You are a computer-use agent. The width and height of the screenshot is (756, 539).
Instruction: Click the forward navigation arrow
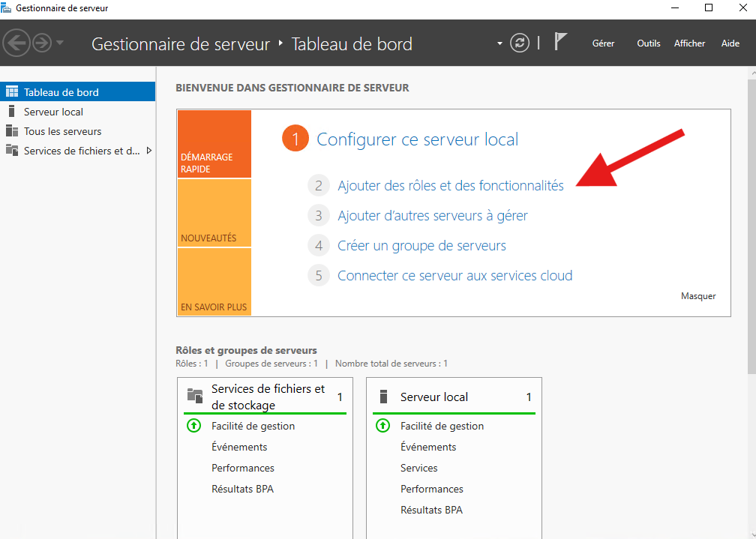[41, 43]
